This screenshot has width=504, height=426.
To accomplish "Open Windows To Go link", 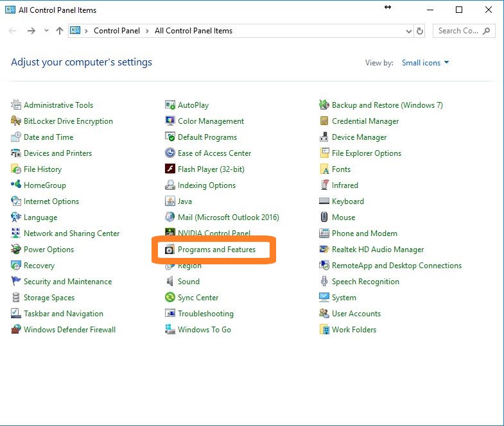I will click(204, 330).
